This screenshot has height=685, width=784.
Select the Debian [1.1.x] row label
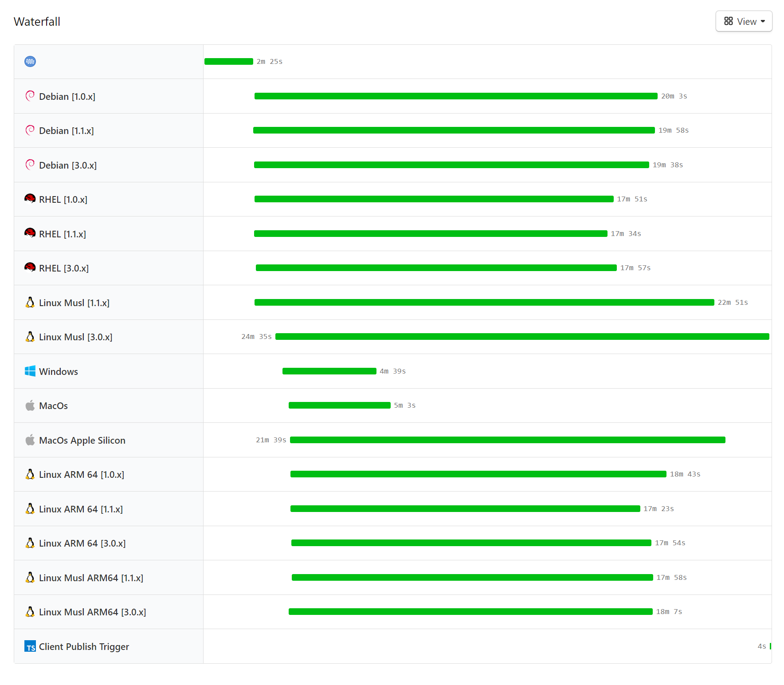[67, 130]
